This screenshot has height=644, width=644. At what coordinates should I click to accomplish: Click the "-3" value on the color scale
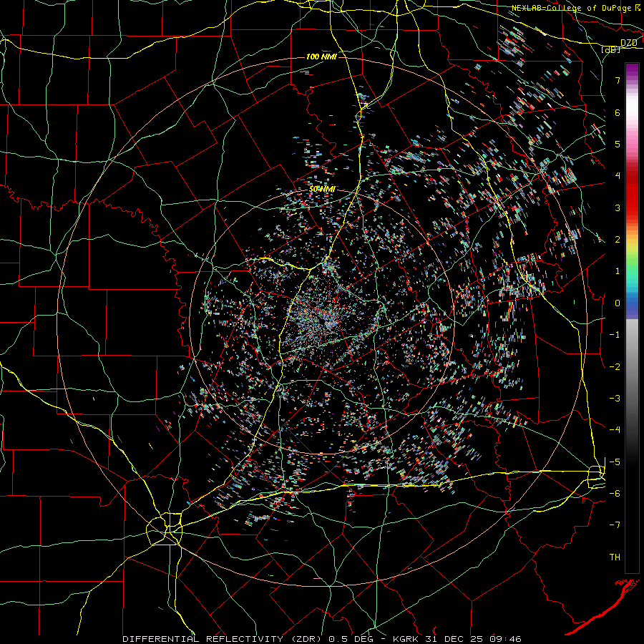[615, 399]
